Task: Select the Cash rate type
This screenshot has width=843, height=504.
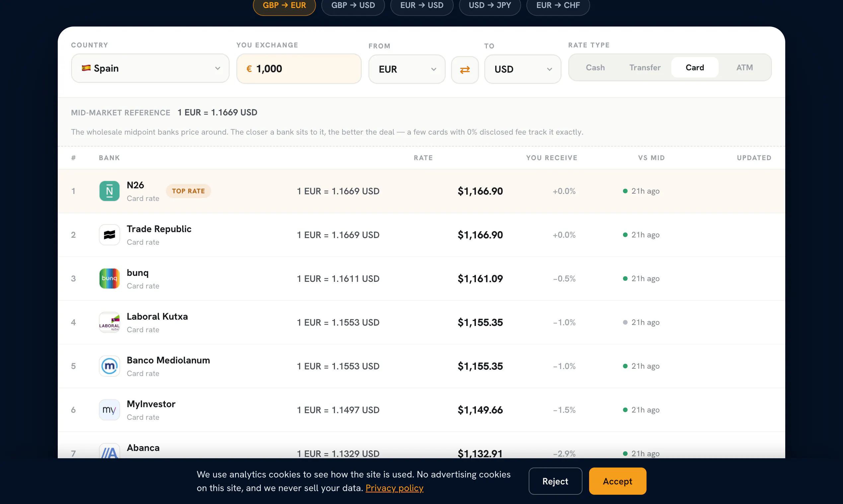Action: 595,68
